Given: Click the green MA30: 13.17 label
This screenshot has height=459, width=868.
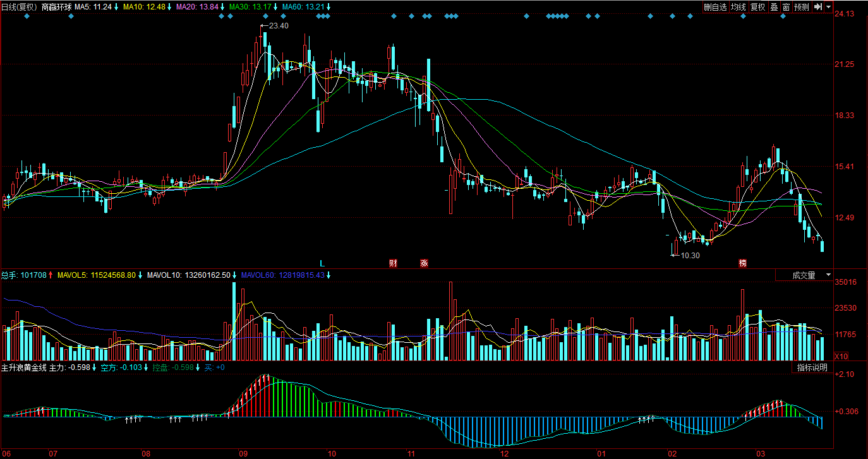Looking at the screenshot, I should 250,7.
